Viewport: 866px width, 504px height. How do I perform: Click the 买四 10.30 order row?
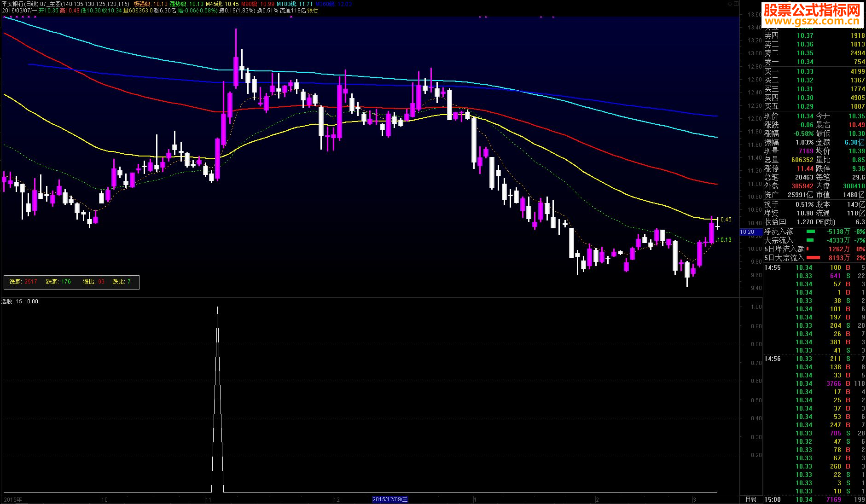[814, 98]
